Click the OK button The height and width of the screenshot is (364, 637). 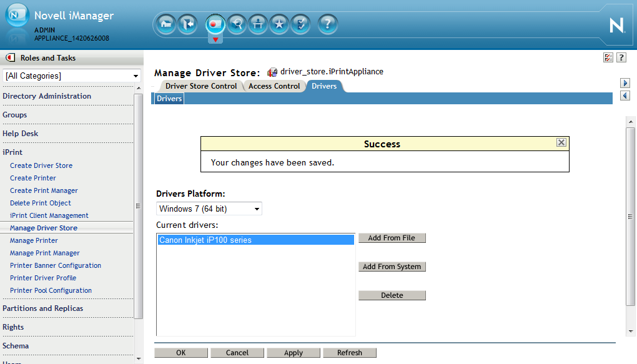click(x=180, y=353)
